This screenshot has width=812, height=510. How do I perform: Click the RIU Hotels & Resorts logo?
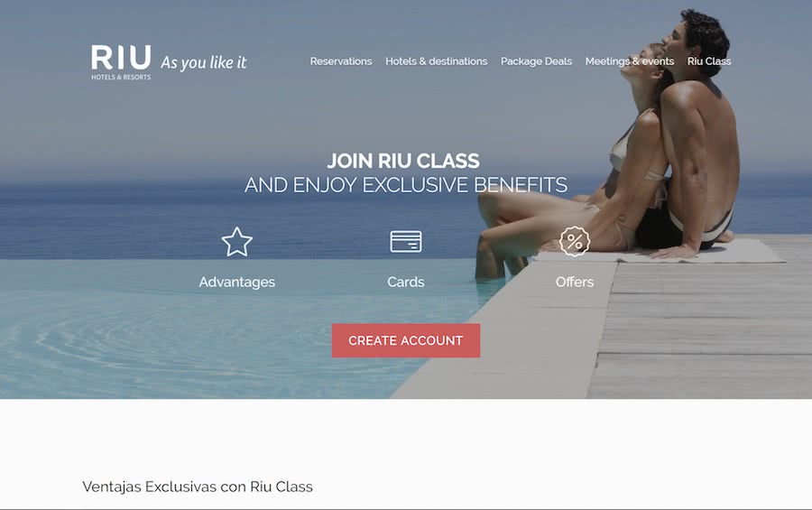121,61
